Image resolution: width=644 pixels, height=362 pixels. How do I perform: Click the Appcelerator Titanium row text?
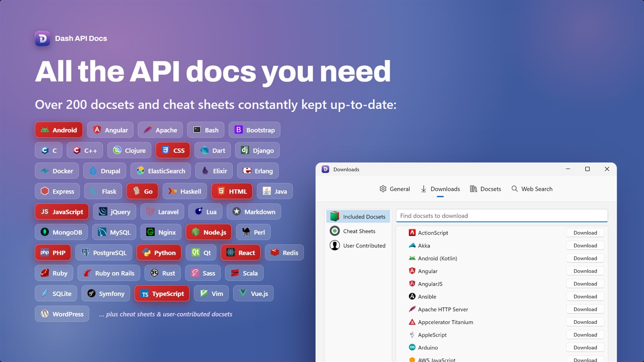pyautogui.click(x=446, y=322)
